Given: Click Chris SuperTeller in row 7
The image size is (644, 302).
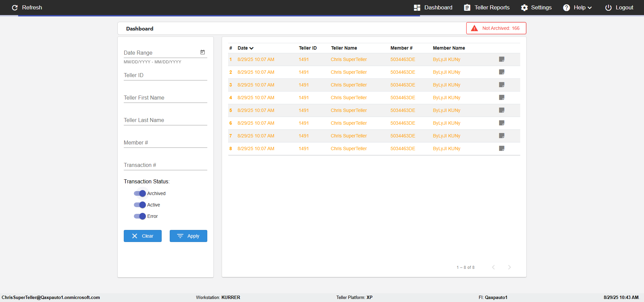Looking at the screenshot, I should (x=349, y=136).
